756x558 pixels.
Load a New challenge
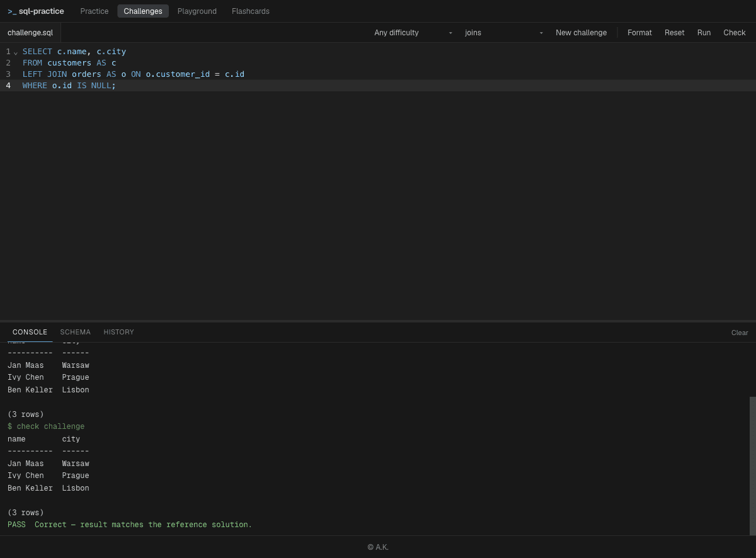[581, 33]
